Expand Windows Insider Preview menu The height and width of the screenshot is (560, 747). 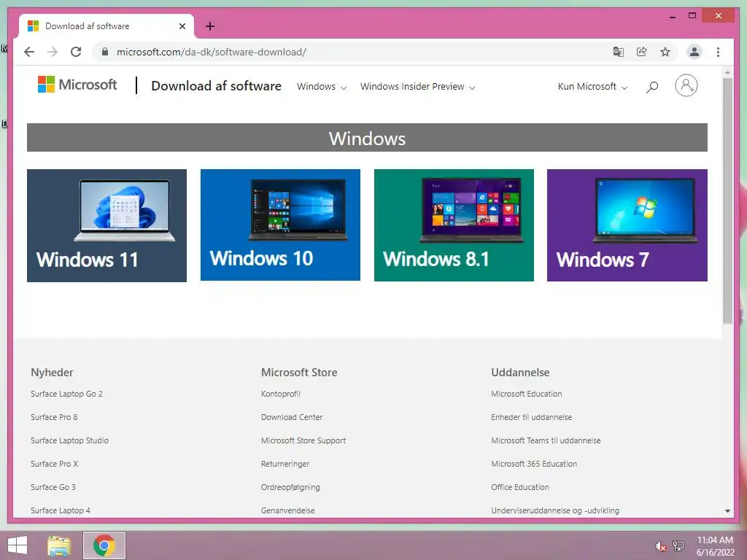coord(417,87)
